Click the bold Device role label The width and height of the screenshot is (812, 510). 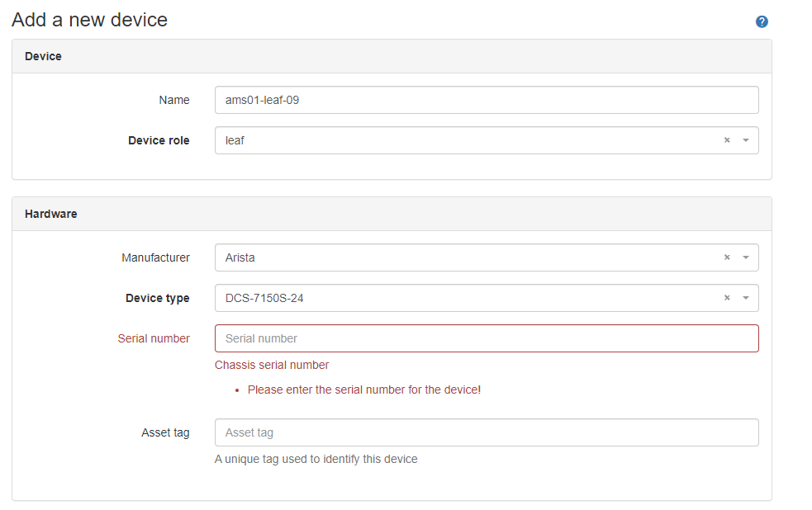tap(159, 140)
